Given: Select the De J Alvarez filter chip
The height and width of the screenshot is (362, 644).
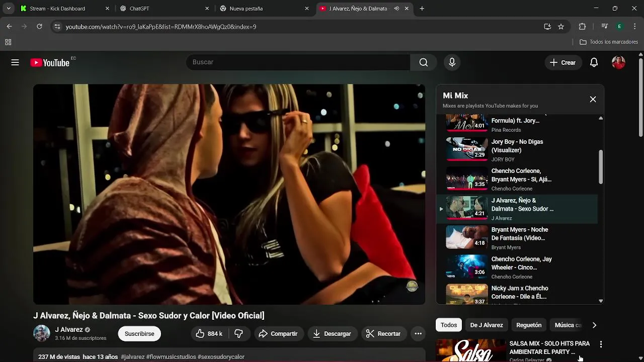Looking at the screenshot, I should [487, 325].
